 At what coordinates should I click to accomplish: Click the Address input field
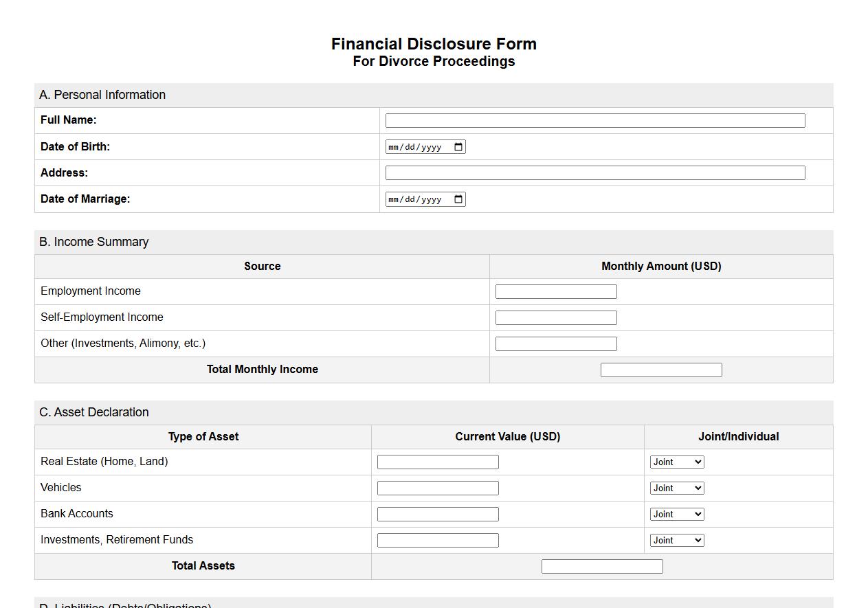[595, 172]
